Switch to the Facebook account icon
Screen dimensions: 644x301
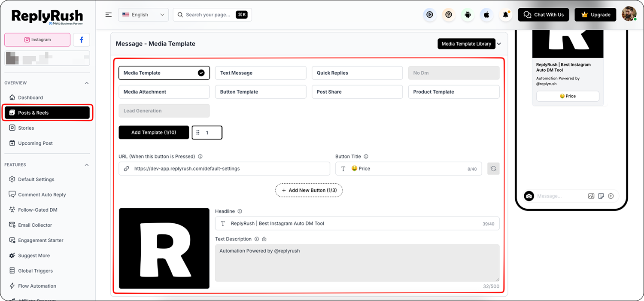tap(82, 40)
